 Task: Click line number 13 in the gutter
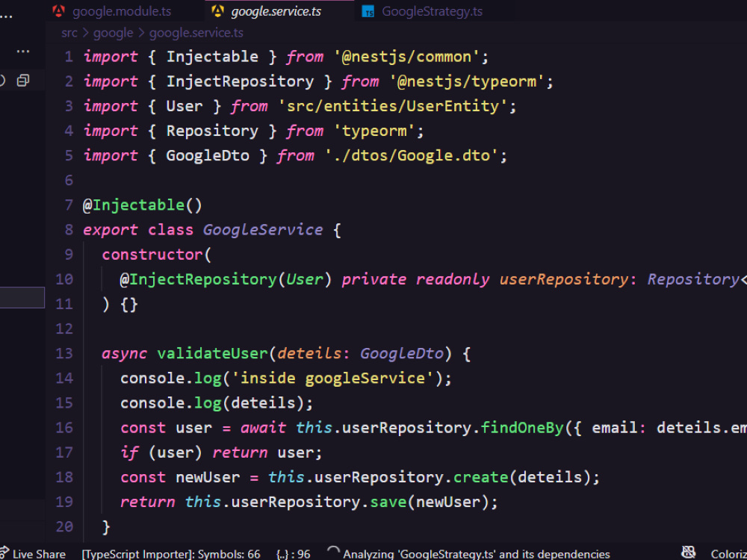64,354
